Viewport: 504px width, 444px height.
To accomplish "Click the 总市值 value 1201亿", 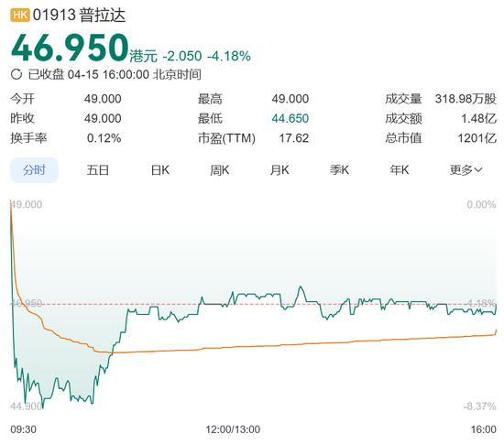I will pyautogui.click(x=477, y=138).
